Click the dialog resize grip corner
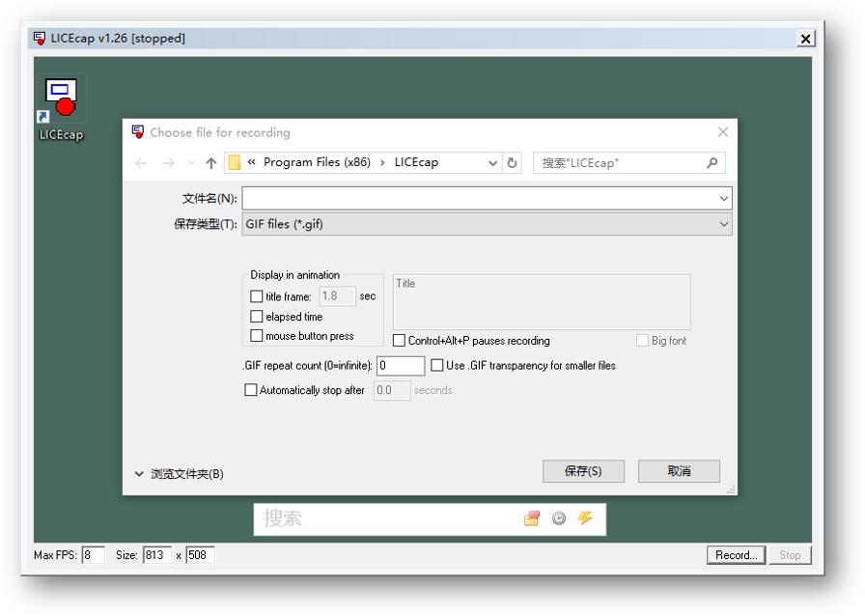 732,490
